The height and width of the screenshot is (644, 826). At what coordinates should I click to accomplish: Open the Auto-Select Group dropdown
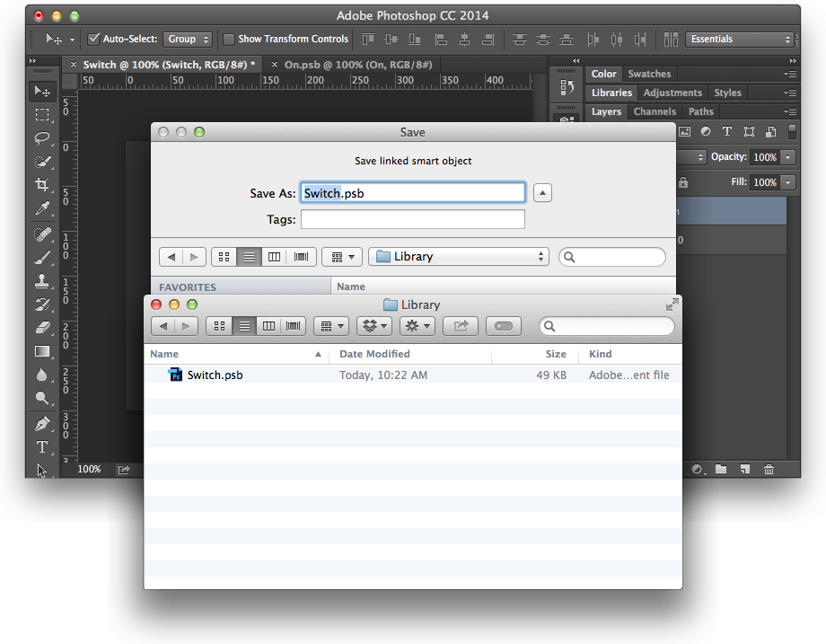pos(188,39)
